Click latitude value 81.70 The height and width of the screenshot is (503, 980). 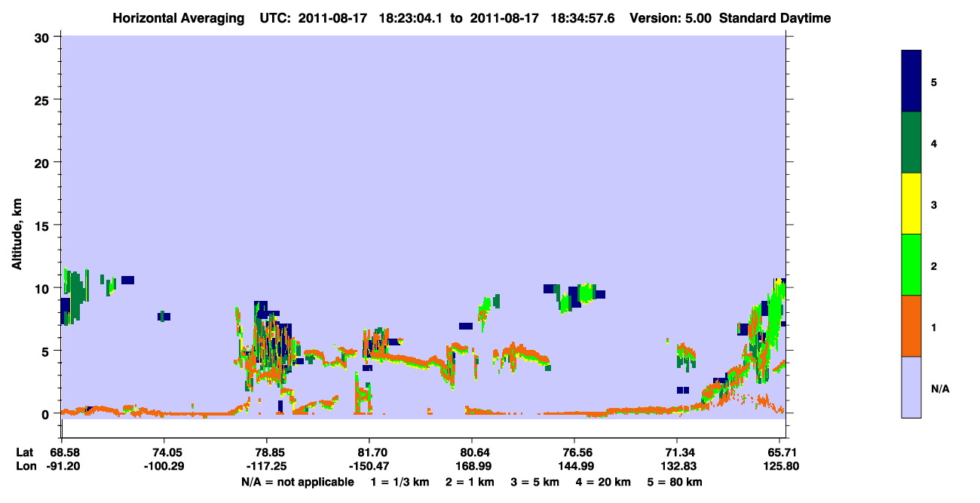tap(369, 452)
